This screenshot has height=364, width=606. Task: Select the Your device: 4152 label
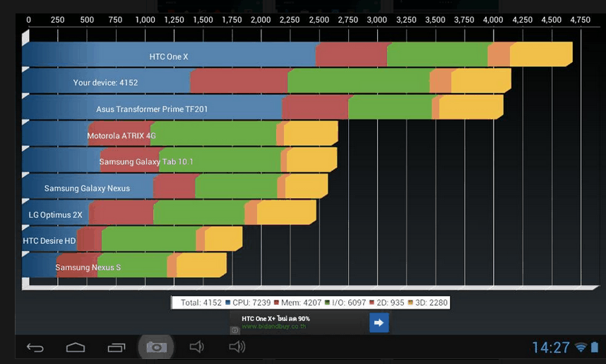(105, 83)
